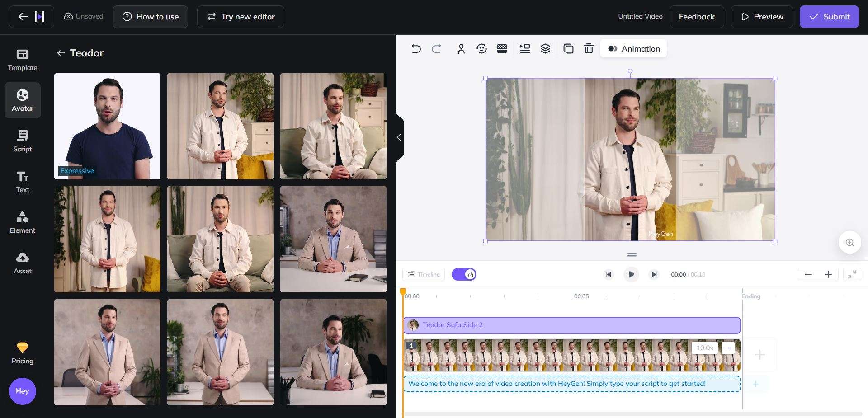The image size is (868, 418).
Task: Select the Teodor Sofa Side 2 track
Action: click(x=572, y=325)
